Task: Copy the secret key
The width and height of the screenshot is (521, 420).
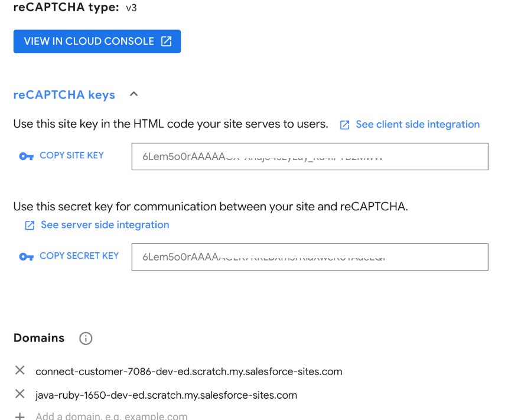Action: tap(79, 256)
